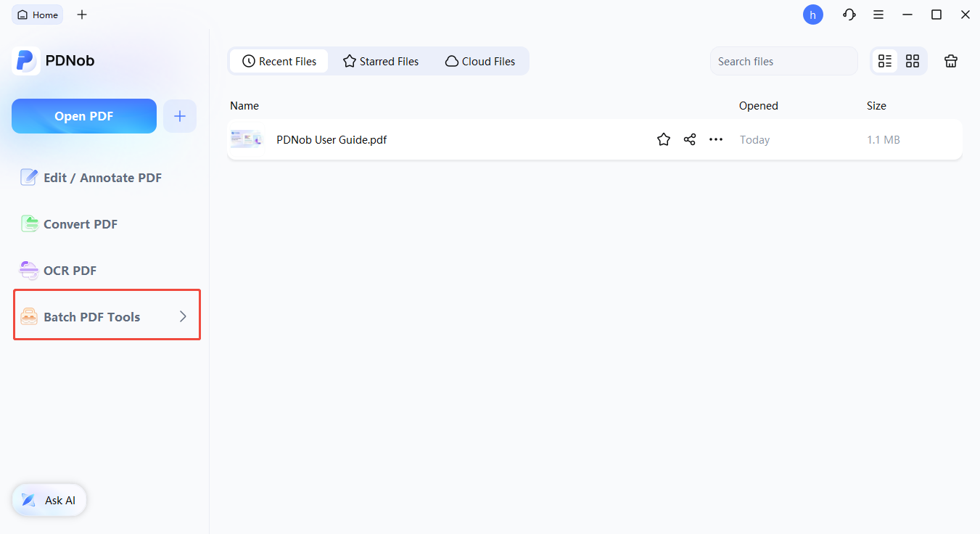Switch to the Starred Files tab

[380, 61]
